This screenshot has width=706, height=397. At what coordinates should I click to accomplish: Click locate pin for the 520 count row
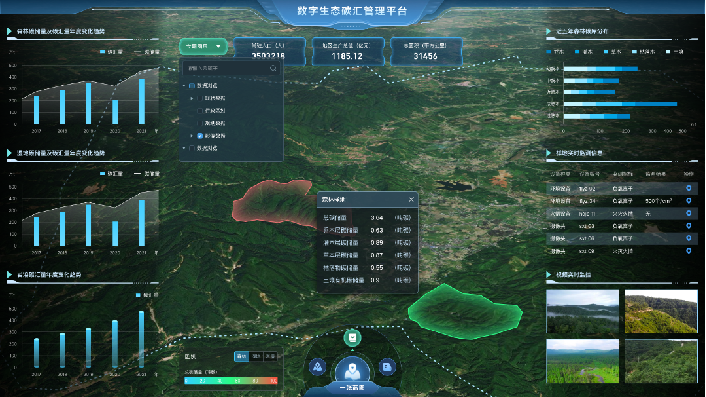click(x=688, y=201)
